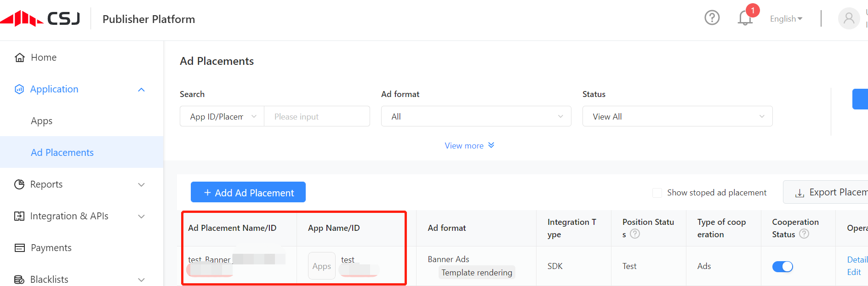Collapse the Application sidebar section
The height and width of the screenshot is (286, 868).
coord(141,90)
